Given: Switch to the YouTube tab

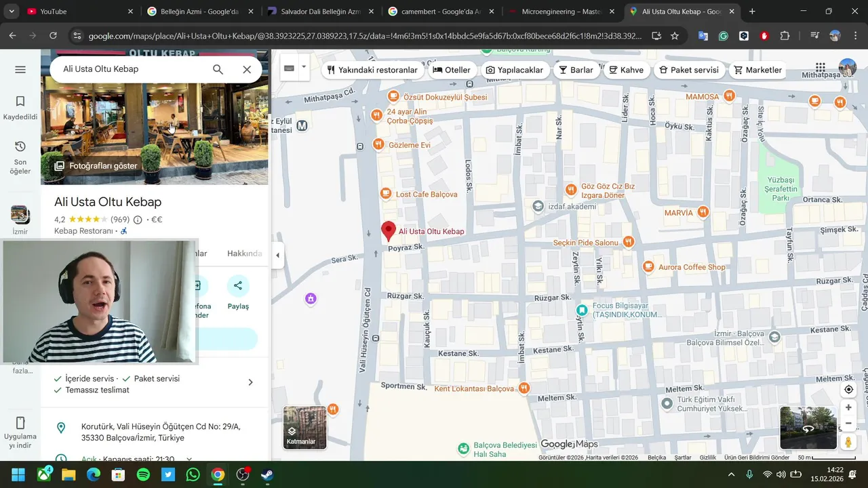Looking at the screenshot, I should (x=72, y=12).
